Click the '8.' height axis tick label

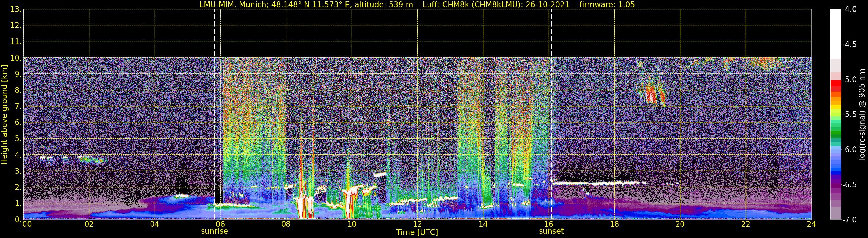click(18, 90)
